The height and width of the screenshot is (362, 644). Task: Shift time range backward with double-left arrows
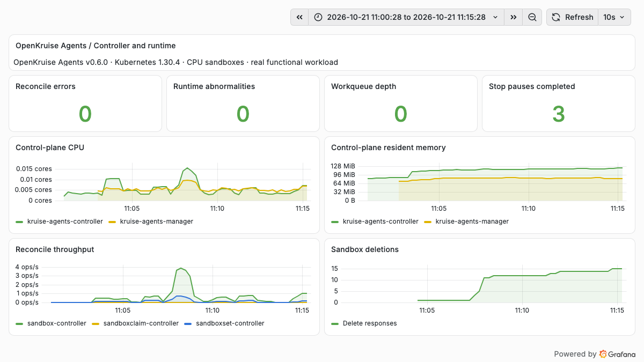[299, 17]
